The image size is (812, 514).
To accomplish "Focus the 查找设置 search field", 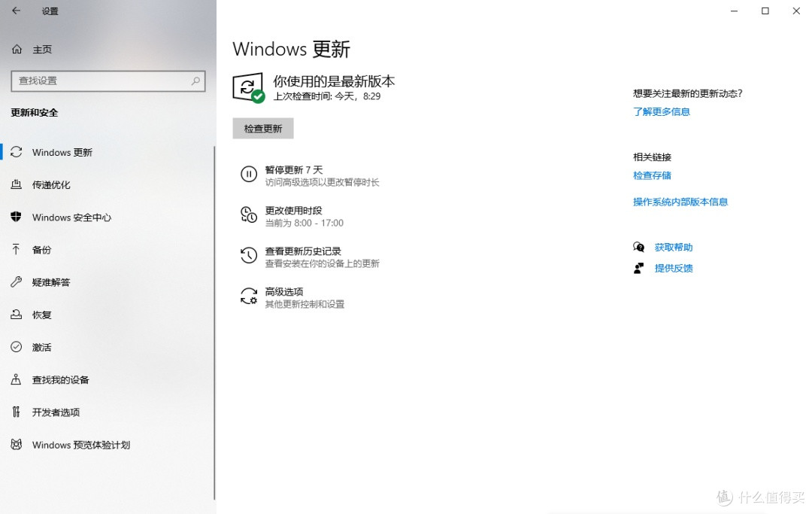I will (108, 81).
